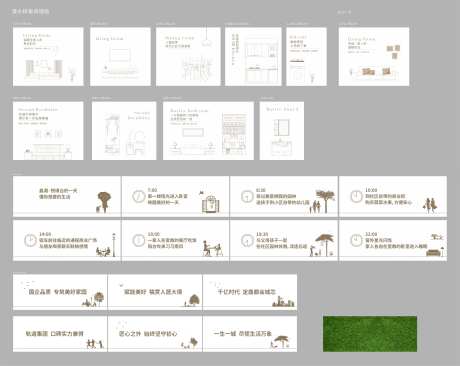The width and height of the screenshot is (460, 366).
Task: Select the two people seated at desk illustration
Action: (x=212, y=249)
